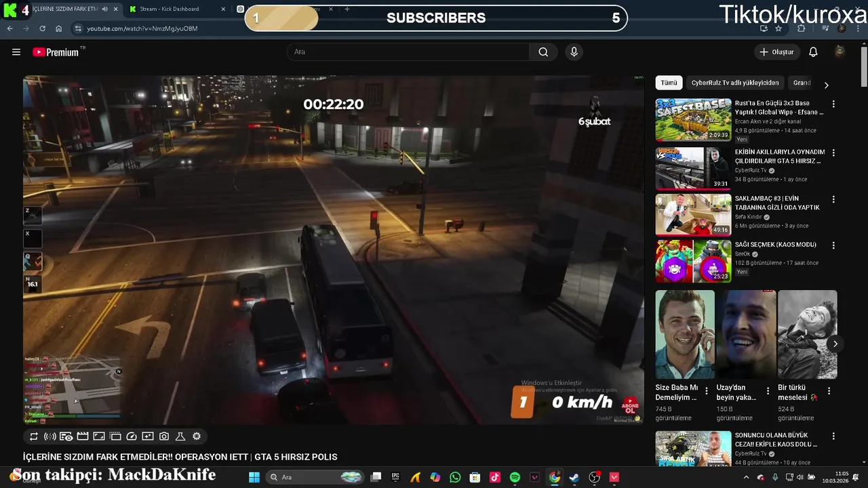
Task: Open the Windows Start menu
Action: coord(254,477)
